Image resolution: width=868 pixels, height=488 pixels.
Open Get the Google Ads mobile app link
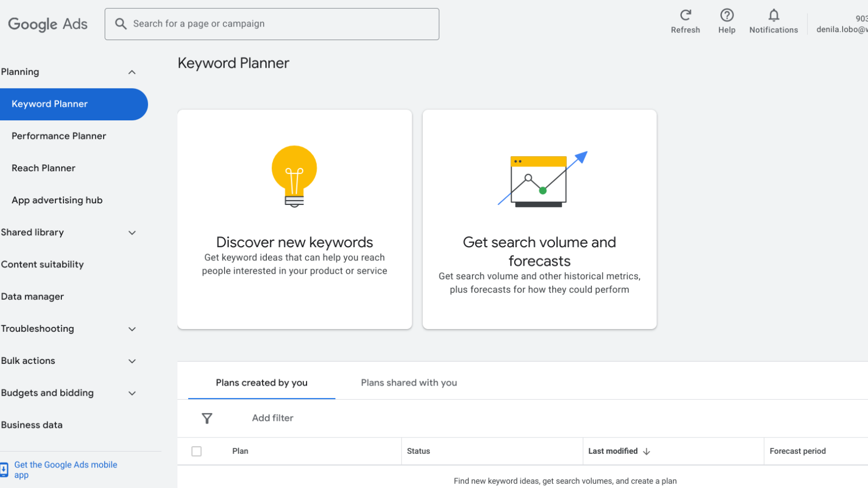tap(66, 470)
